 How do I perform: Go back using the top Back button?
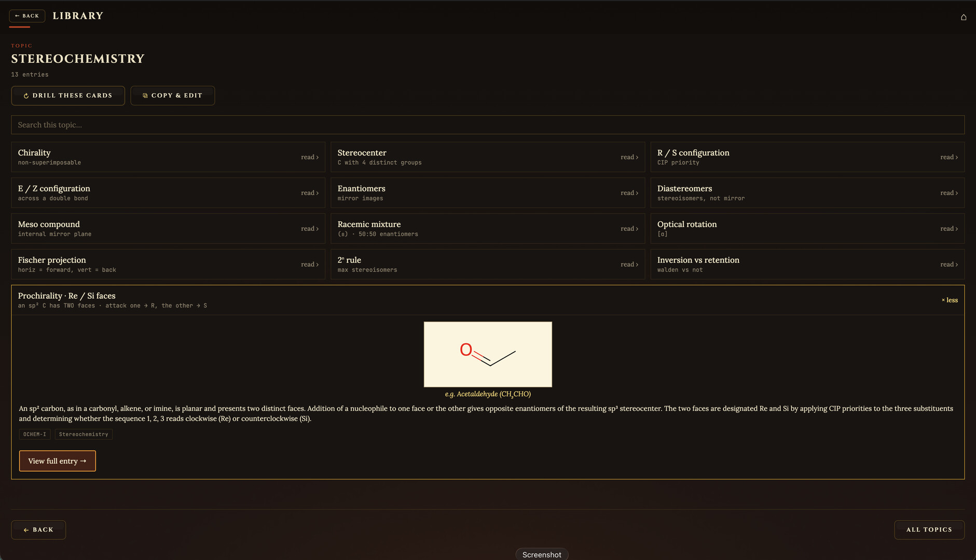pyautogui.click(x=27, y=16)
